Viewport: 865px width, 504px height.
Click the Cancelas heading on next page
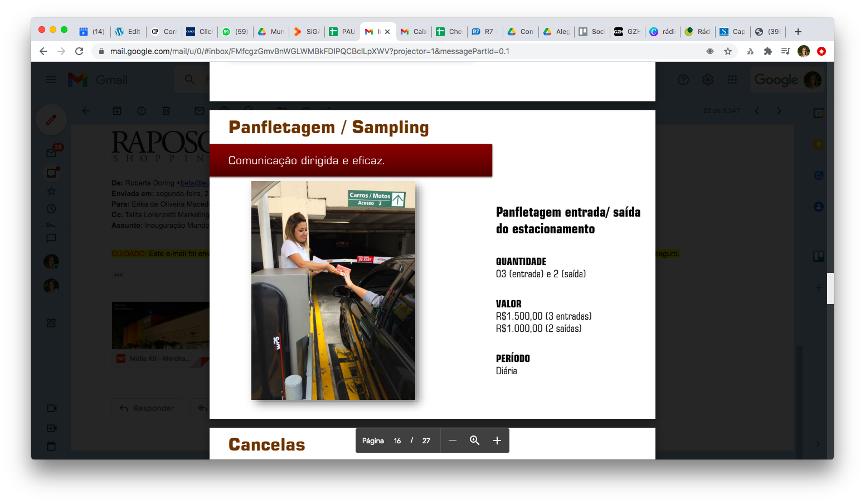(x=267, y=444)
